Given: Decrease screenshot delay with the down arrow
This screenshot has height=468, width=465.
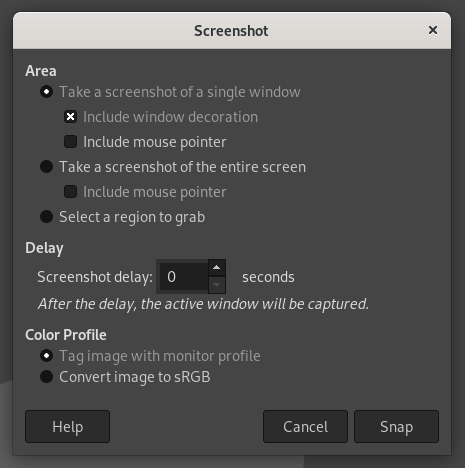Looking at the screenshot, I should click(217, 285).
